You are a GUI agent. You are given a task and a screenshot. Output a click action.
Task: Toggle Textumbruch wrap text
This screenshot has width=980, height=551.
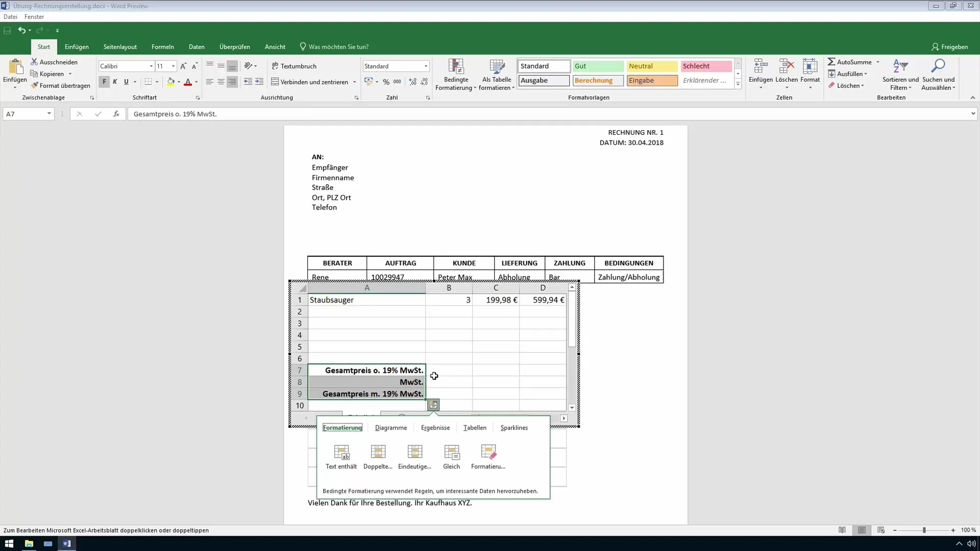coord(294,66)
